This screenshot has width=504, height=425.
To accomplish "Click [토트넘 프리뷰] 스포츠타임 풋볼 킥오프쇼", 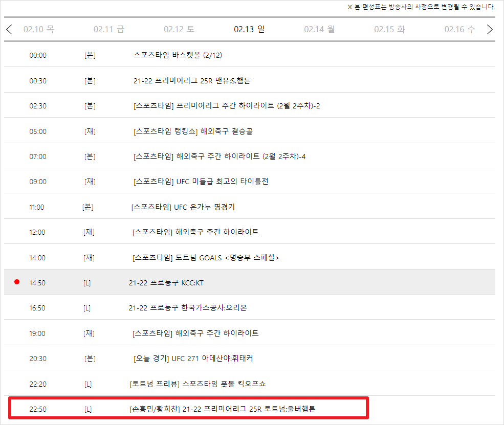I will point(198,384).
